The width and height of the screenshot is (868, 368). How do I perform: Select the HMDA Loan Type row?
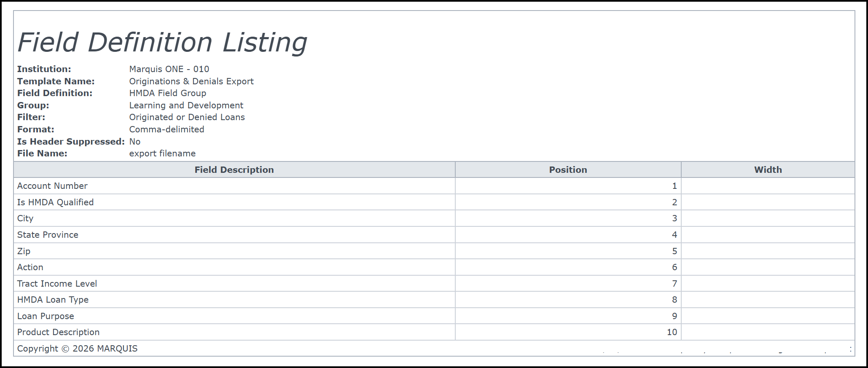[x=434, y=300]
